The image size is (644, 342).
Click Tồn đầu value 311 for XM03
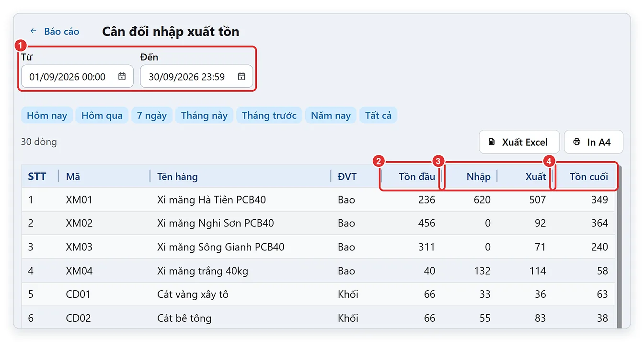coord(427,247)
